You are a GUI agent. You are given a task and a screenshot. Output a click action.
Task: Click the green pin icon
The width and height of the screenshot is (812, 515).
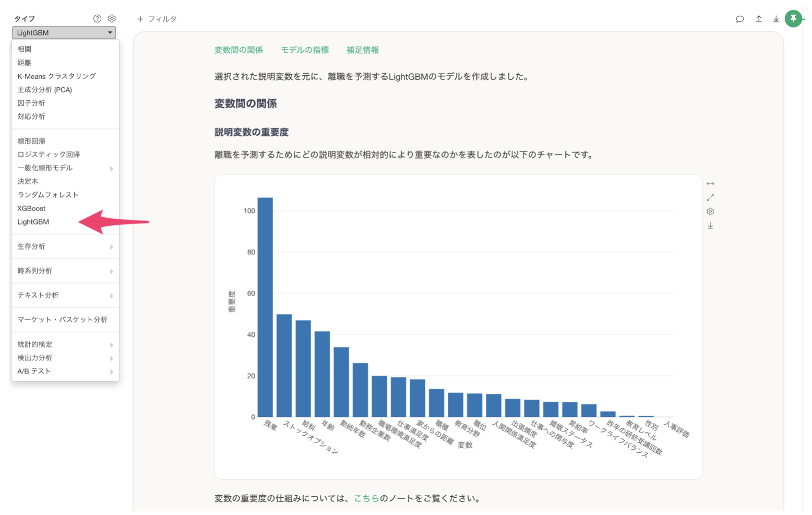(x=793, y=19)
